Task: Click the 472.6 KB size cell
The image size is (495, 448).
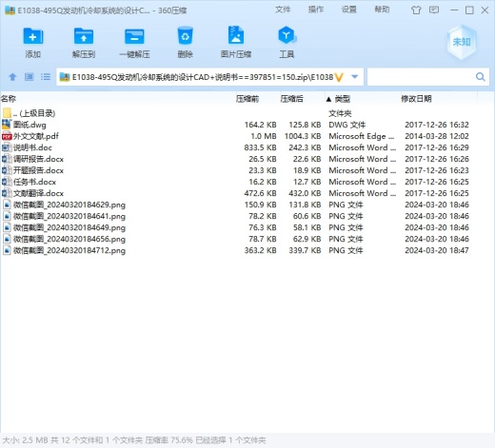Action: 260,193
